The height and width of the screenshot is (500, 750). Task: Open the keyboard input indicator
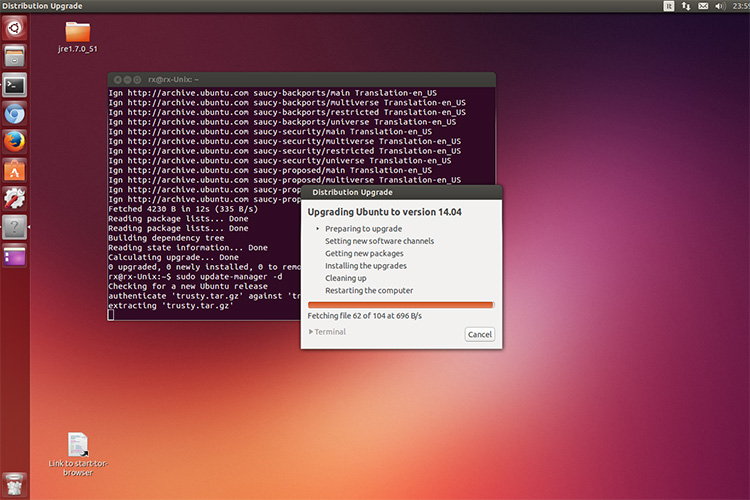click(669, 6)
